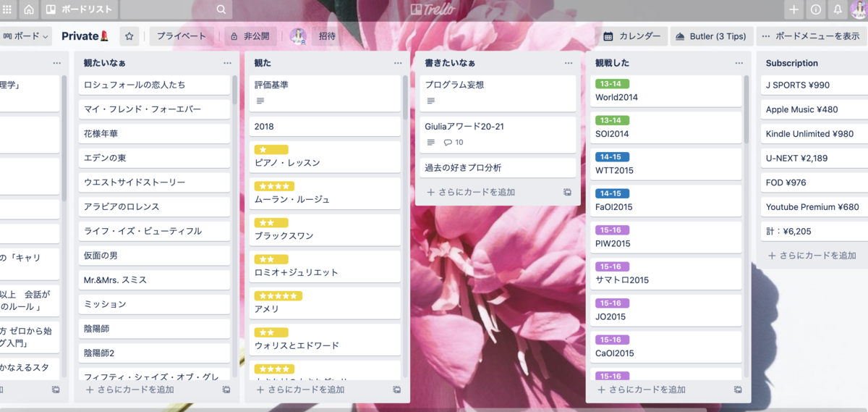
Task: Click the search field in the header
Action: pos(175,9)
